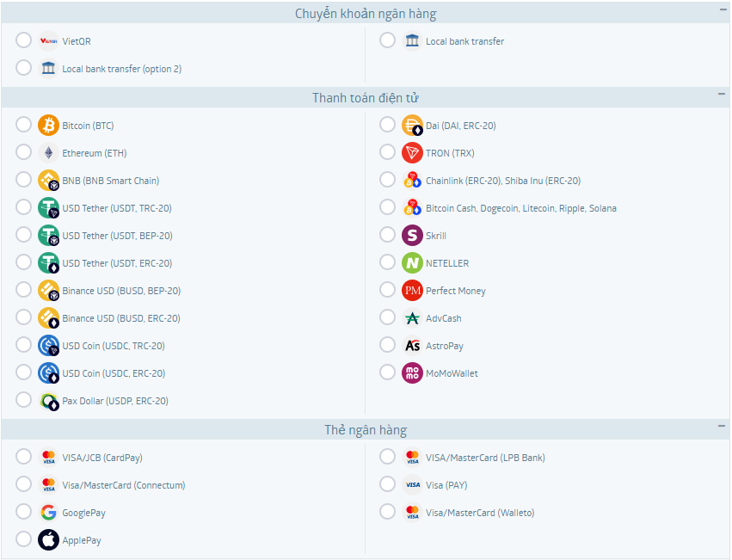The height and width of the screenshot is (560, 732).
Task: Click the VietQR logo icon
Action: 48,41
